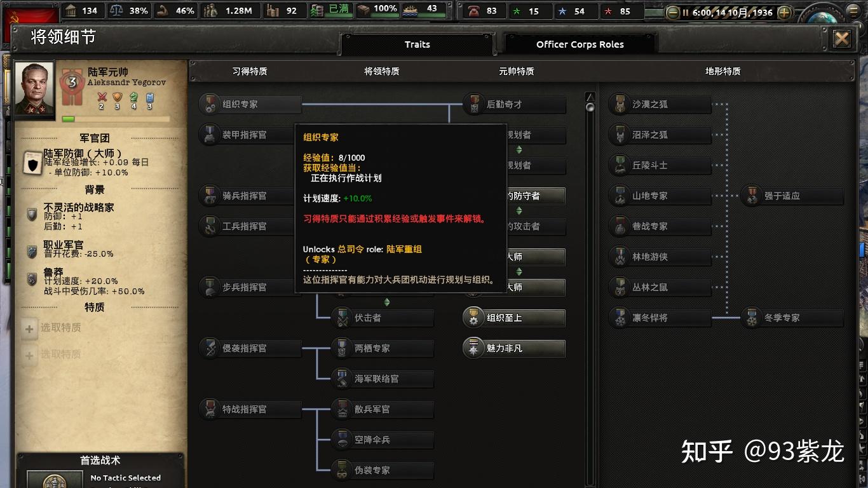Choose the 沼泽之狐 terrain trait
The image size is (868, 488).
tap(660, 135)
